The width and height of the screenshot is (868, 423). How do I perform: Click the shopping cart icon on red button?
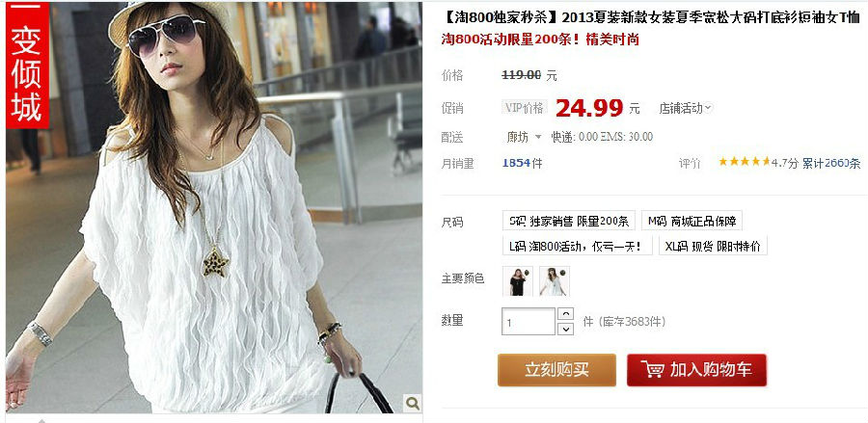[653, 369]
